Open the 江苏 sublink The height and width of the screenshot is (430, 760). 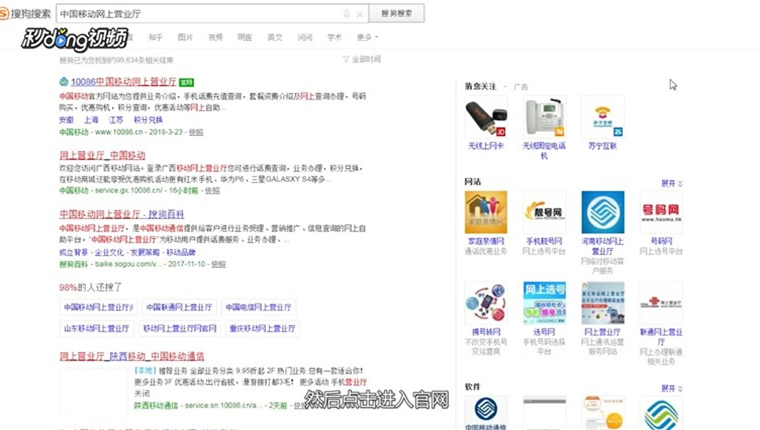coord(116,120)
